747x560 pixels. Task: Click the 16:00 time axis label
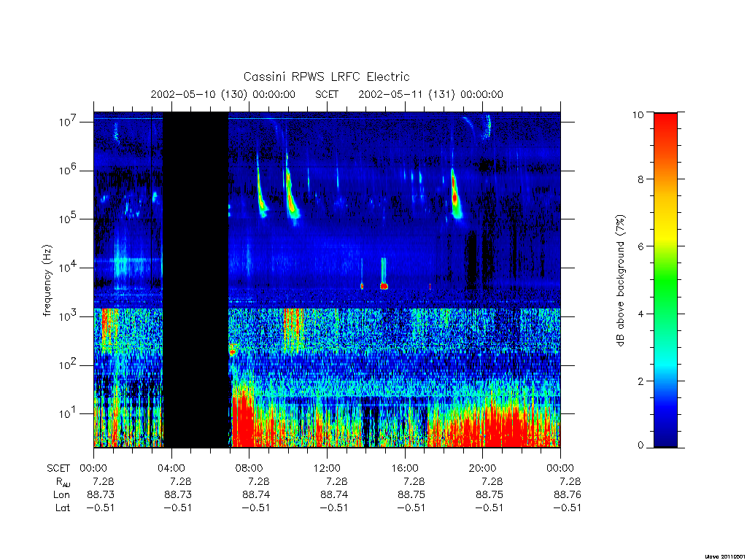(x=404, y=468)
